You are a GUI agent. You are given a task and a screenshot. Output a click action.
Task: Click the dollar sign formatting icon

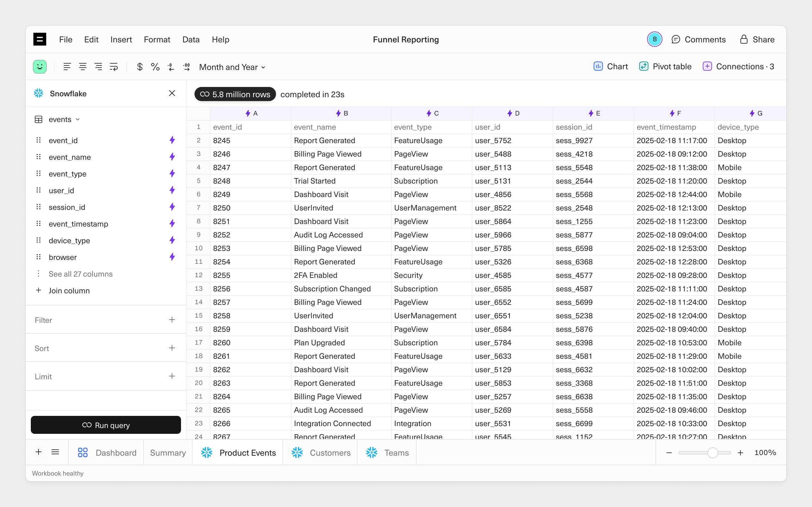pos(139,67)
